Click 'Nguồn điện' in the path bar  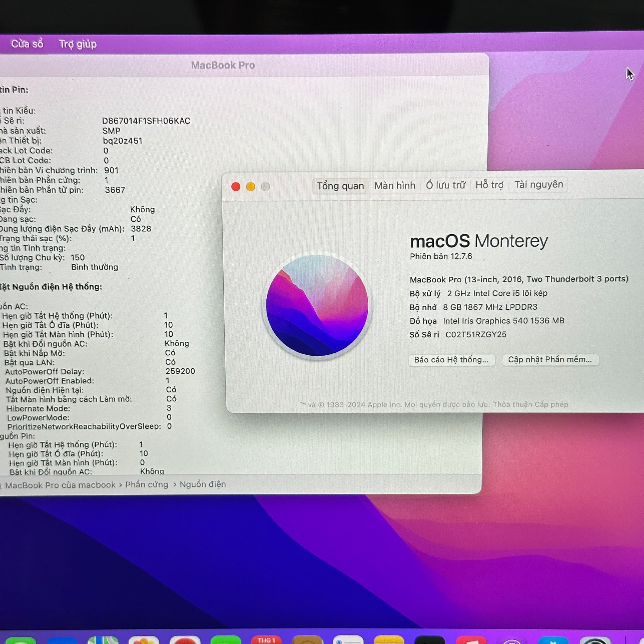[x=203, y=484]
